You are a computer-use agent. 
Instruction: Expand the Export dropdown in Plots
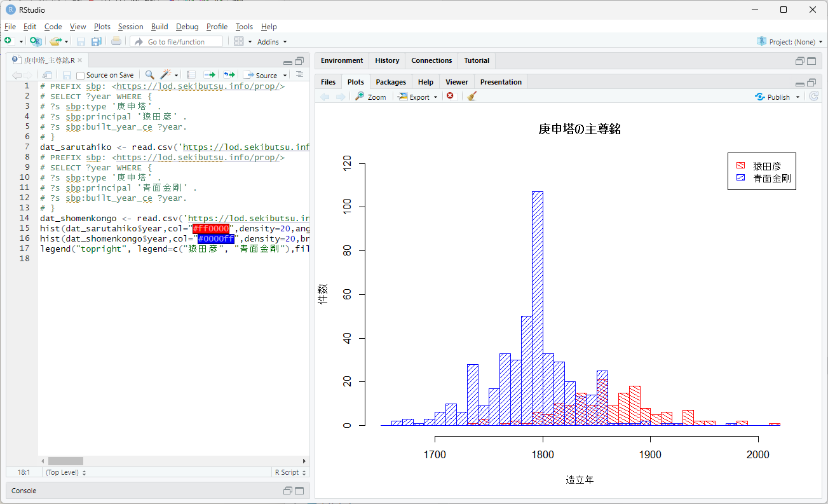(x=417, y=97)
